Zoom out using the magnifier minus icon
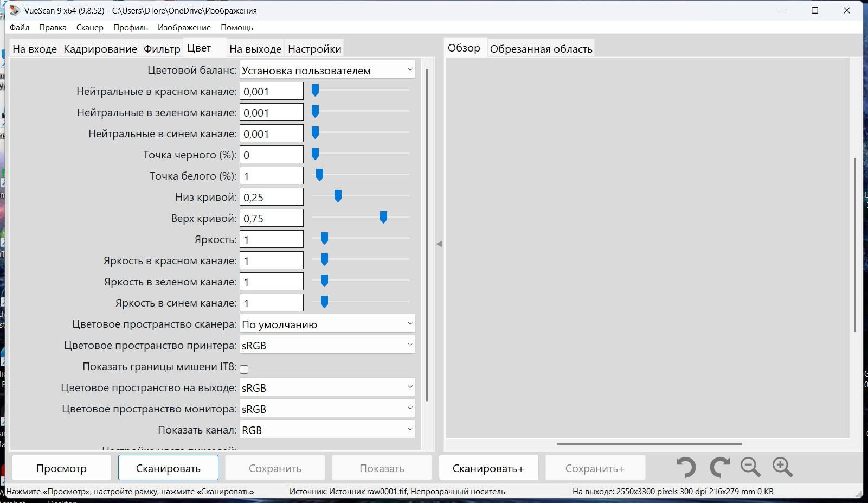 [751, 467]
